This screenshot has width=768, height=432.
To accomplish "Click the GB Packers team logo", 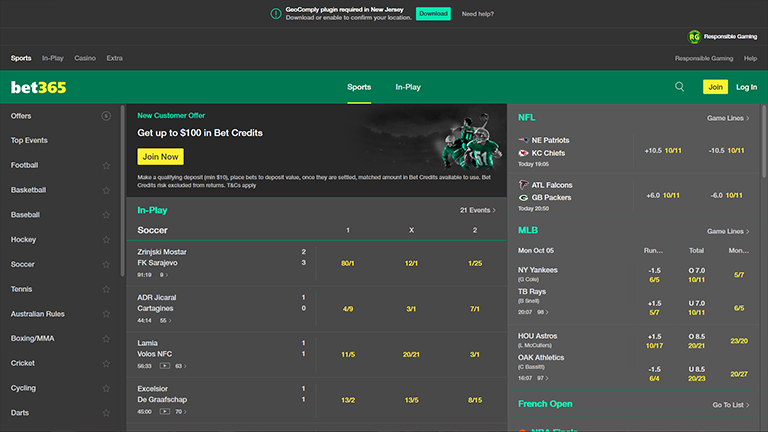I will pyautogui.click(x=523, y=197).
